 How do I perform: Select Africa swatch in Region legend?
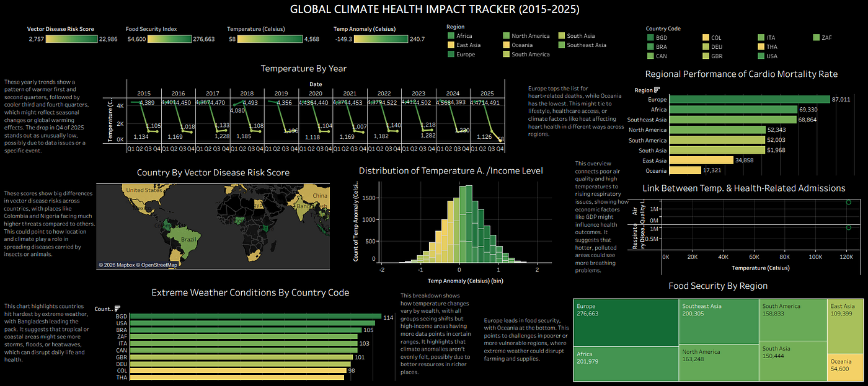(450, 36)
